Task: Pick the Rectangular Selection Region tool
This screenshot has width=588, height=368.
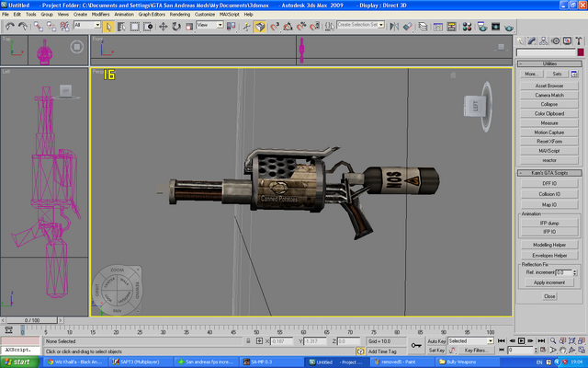Action: click(135, 27)
